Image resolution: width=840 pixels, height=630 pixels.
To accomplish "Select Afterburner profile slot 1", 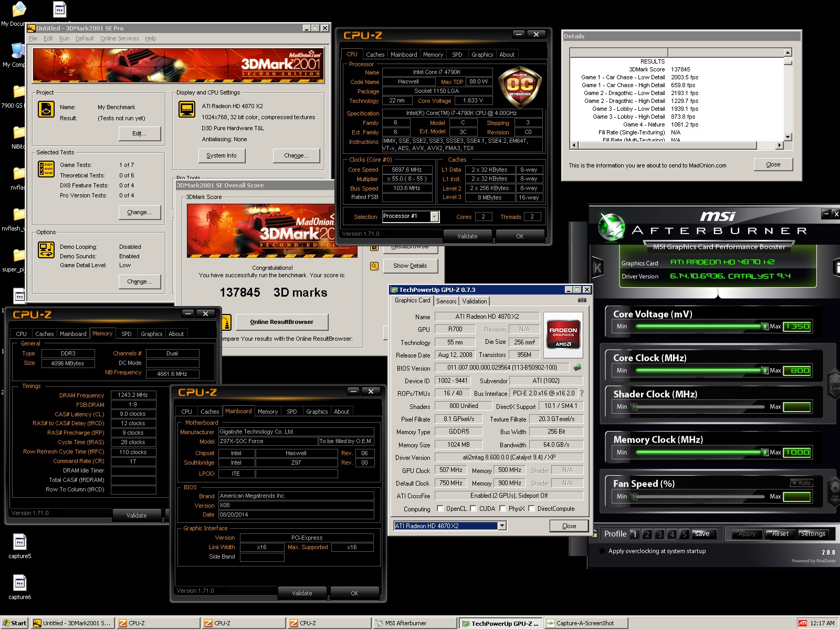I will [x=635, y=534].
